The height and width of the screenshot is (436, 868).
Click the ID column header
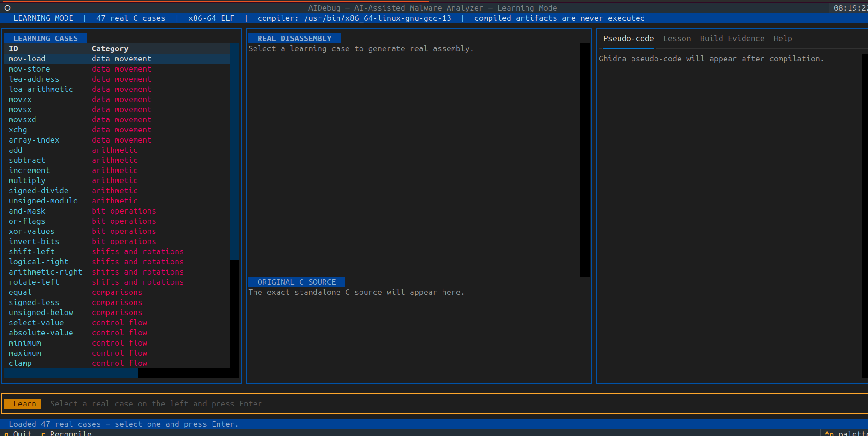(13, 48)
